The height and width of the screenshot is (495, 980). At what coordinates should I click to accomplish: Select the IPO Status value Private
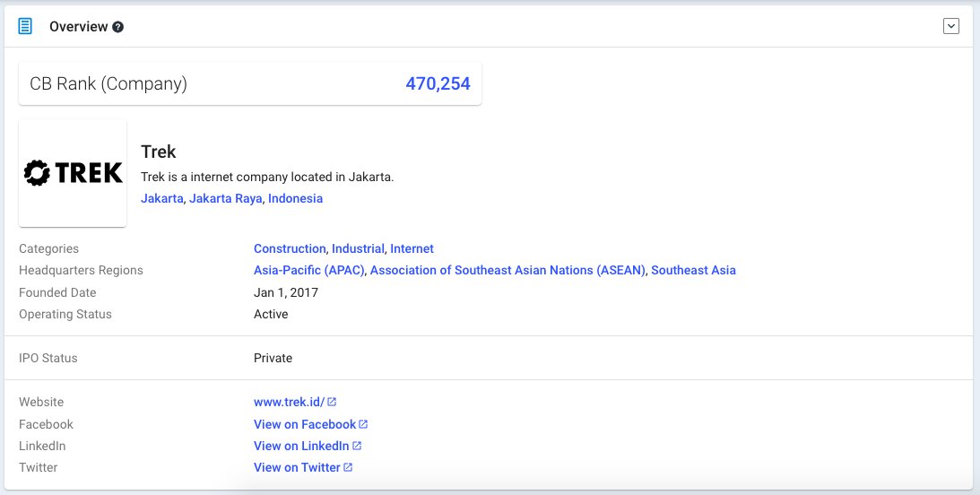pos(273,358)
